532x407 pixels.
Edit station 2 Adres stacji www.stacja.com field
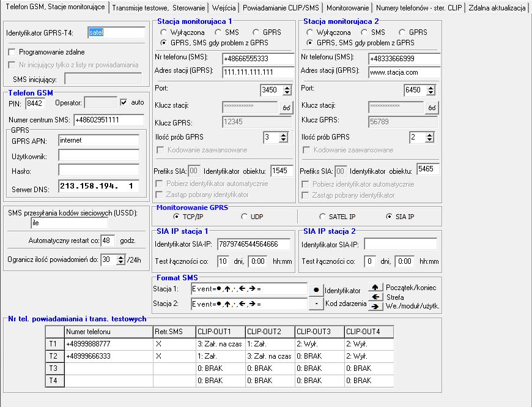[x=404, y=72]
